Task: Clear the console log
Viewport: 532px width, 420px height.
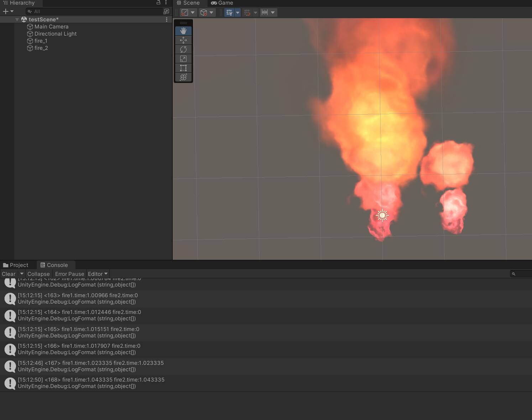Action: (x=9, y=274)
